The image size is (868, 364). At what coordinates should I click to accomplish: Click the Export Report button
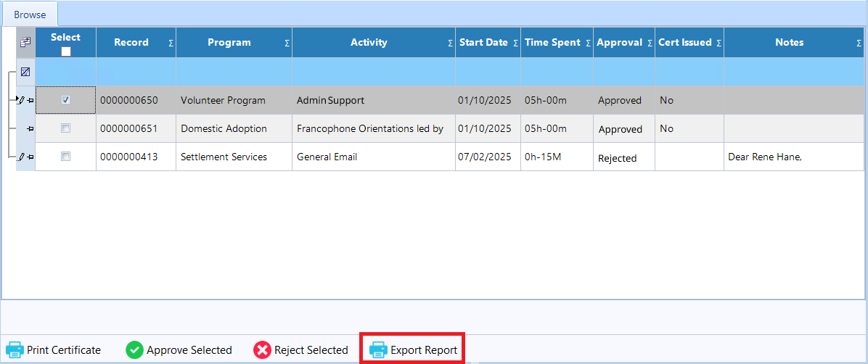(413, 350)
